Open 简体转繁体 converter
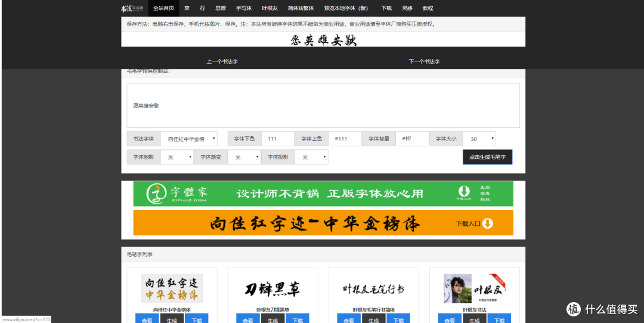644x323 pixels. [x=301, y=8]
